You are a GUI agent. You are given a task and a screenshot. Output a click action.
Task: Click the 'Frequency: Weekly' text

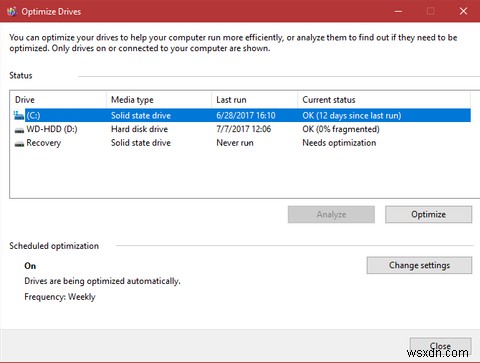60,297
